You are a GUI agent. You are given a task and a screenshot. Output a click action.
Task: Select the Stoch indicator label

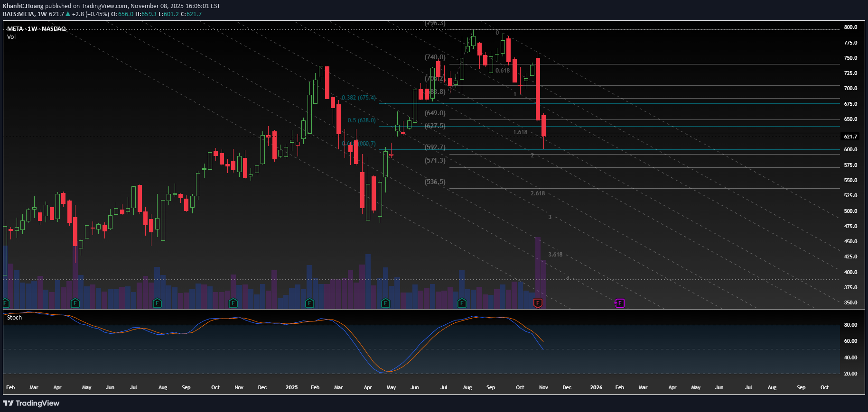pos(14,318)
